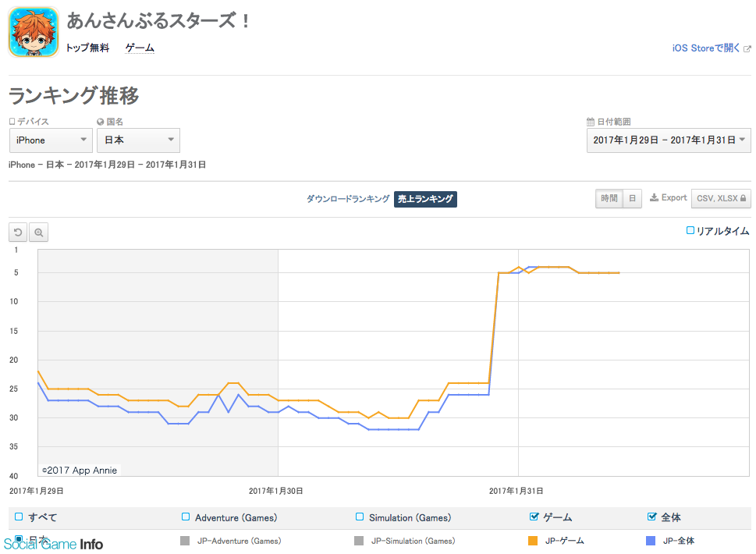The width and height of the screenshot is (756, 554).
Task: Open the iOS Storeで開く link
Action: 706,48
